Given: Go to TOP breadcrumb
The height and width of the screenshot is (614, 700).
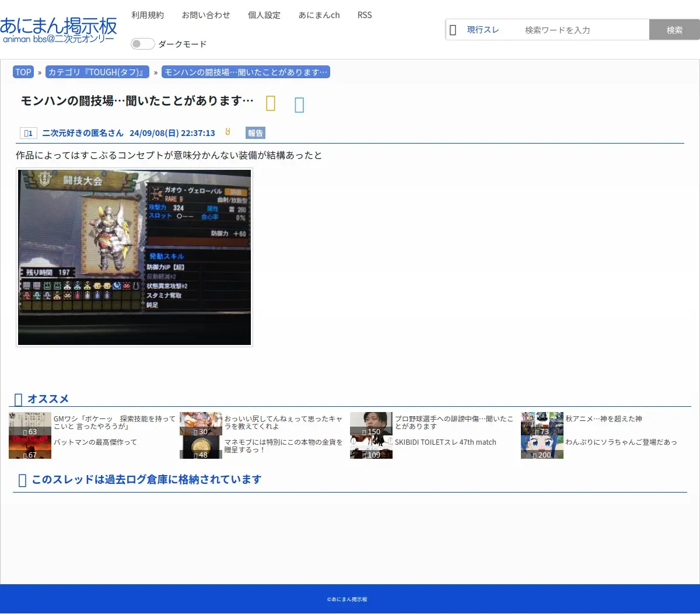Looking at the screenshot, I should (x=23, y=72).
